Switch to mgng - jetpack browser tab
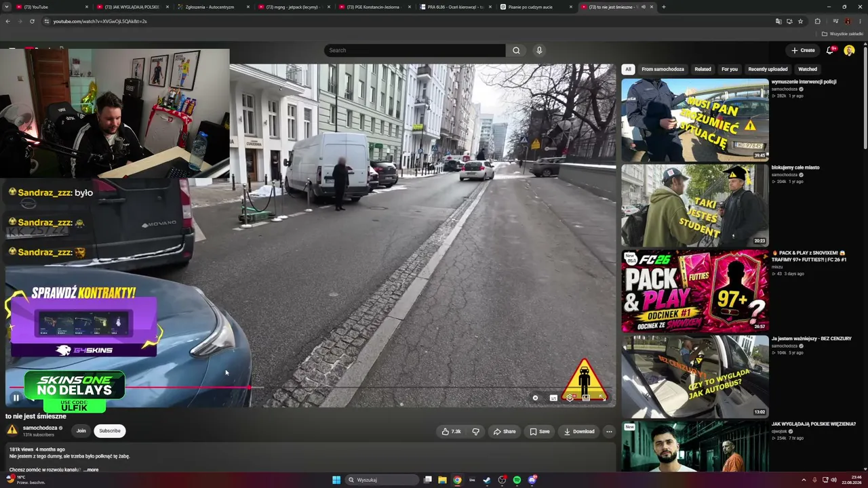868x488 pixels. point(294,7)
